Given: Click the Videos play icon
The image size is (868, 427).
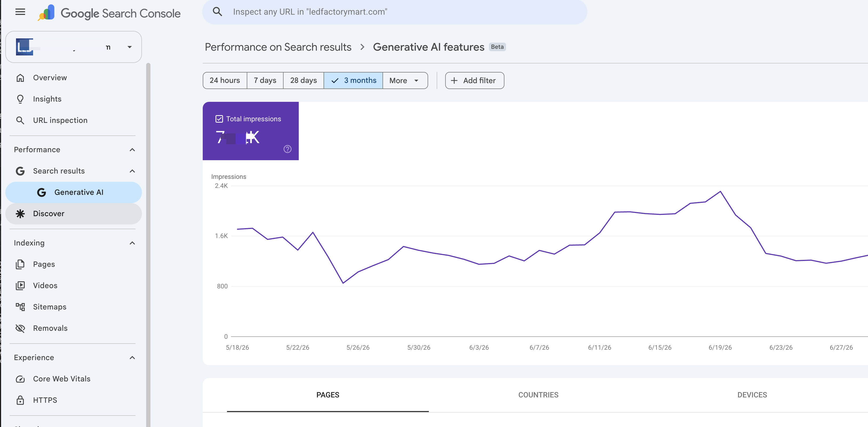Looking at the screenshot, I should click(x=20, y=285).
